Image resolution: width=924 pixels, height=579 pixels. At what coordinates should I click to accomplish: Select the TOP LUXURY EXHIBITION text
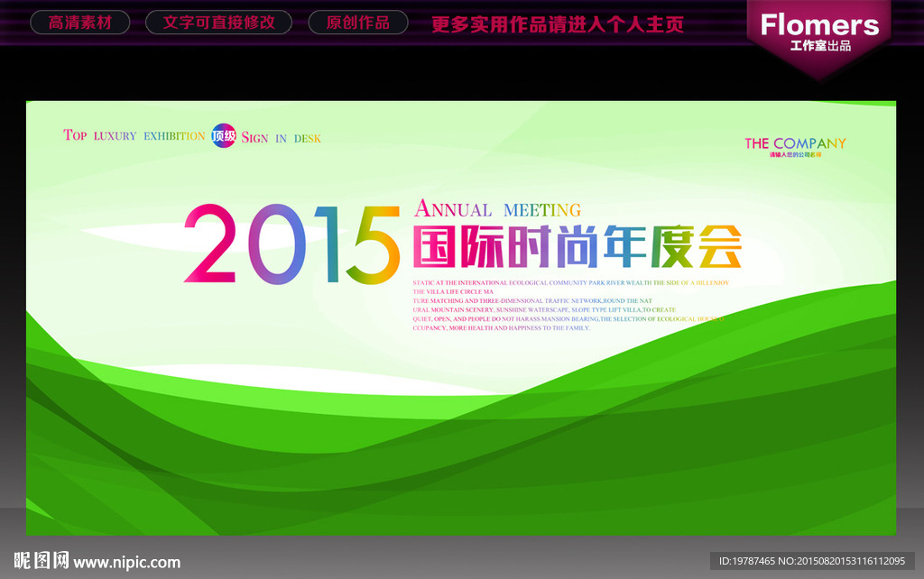pyautogui.click(x=134, y=135)
